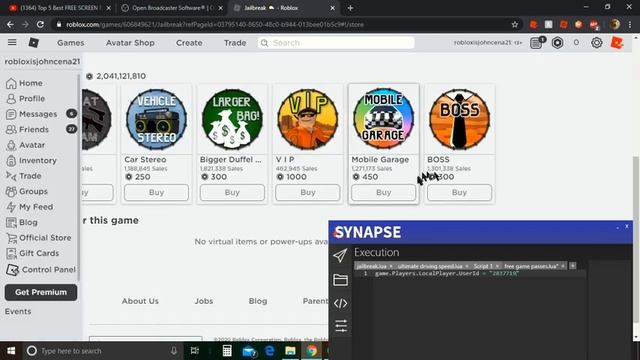This screenshot has width=640, height=360.
Task: Open the Larger Bag pass thumbnail
Action: click(232, 119)
